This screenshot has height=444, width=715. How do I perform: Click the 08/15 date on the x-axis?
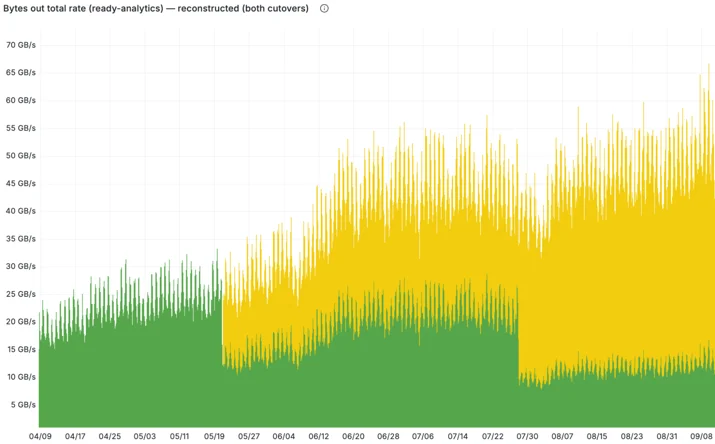tap(597, 436)
